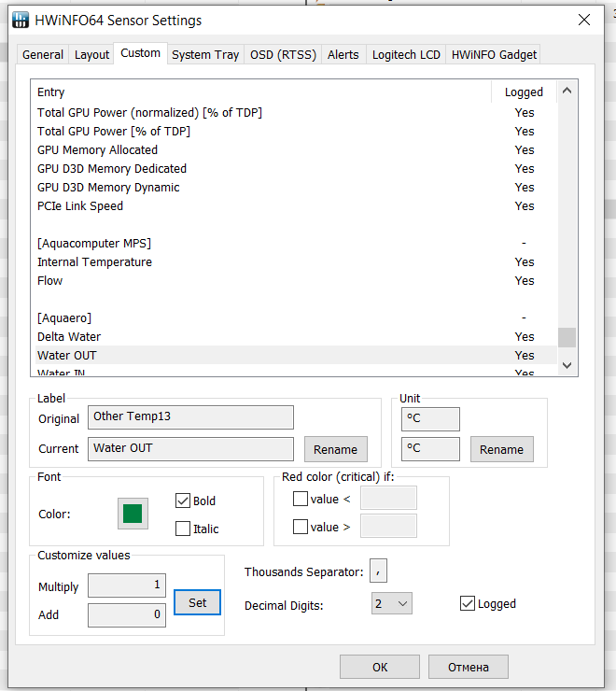Close the Sensor Settings dialog
This screenshot has width=616, height=691.
[x=584, y=20]
